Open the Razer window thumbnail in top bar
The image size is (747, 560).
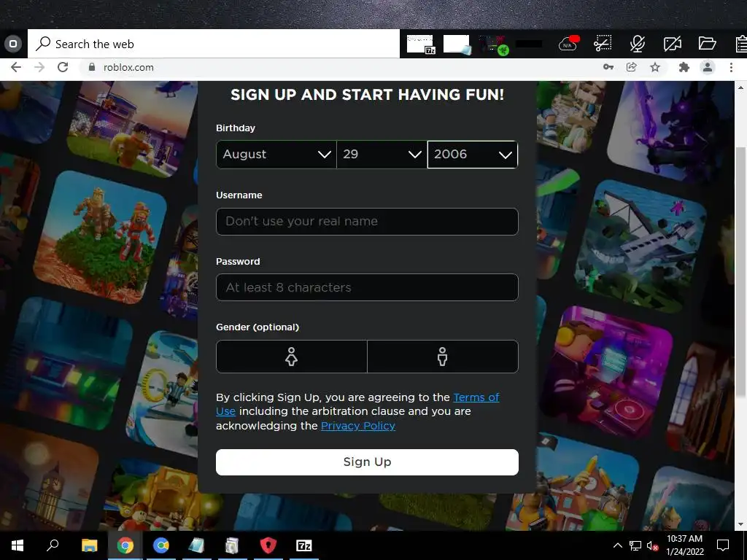pyautogui.click(x=494, y=44)
